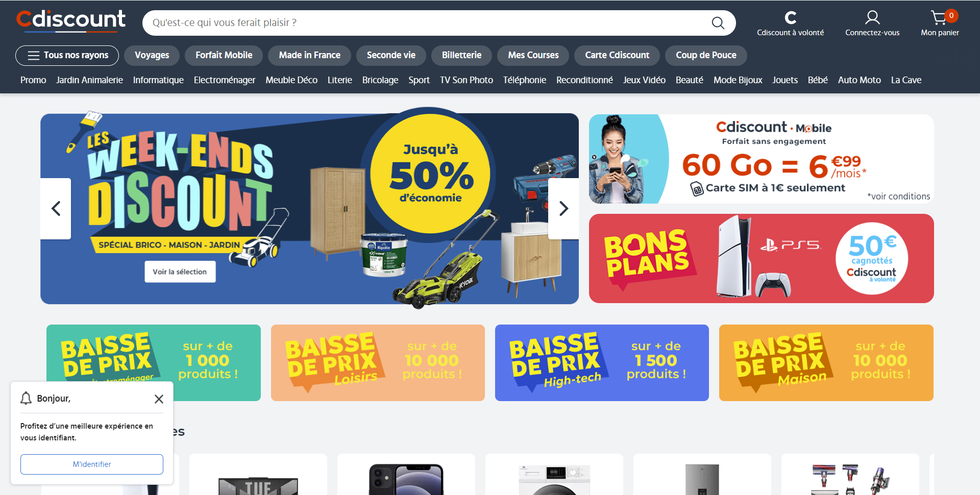The height and width of the screenshot is (495, 980).
Task: Open Informatique category menu
Action: pyautogui.click(x=158, y=80)
